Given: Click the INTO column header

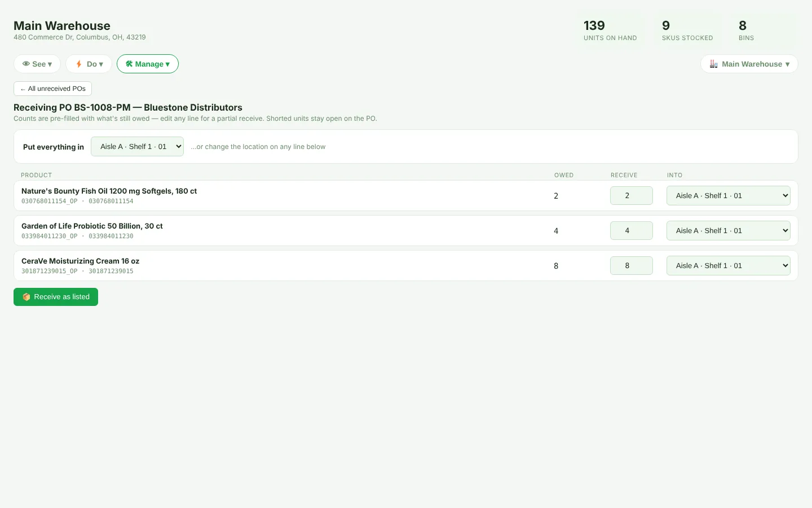Looking at the screenshot, I should (x=674, y=176).
